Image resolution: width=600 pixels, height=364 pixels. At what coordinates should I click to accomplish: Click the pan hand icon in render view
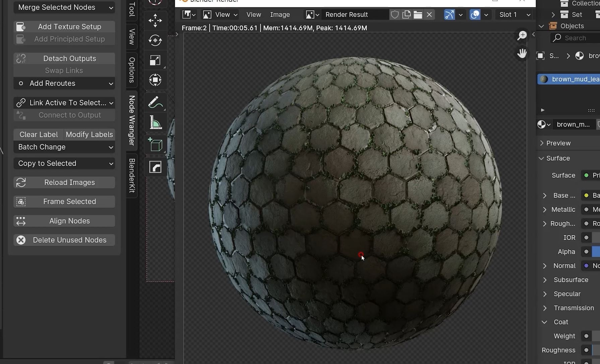pyautogui.click(x=522, y=53)
